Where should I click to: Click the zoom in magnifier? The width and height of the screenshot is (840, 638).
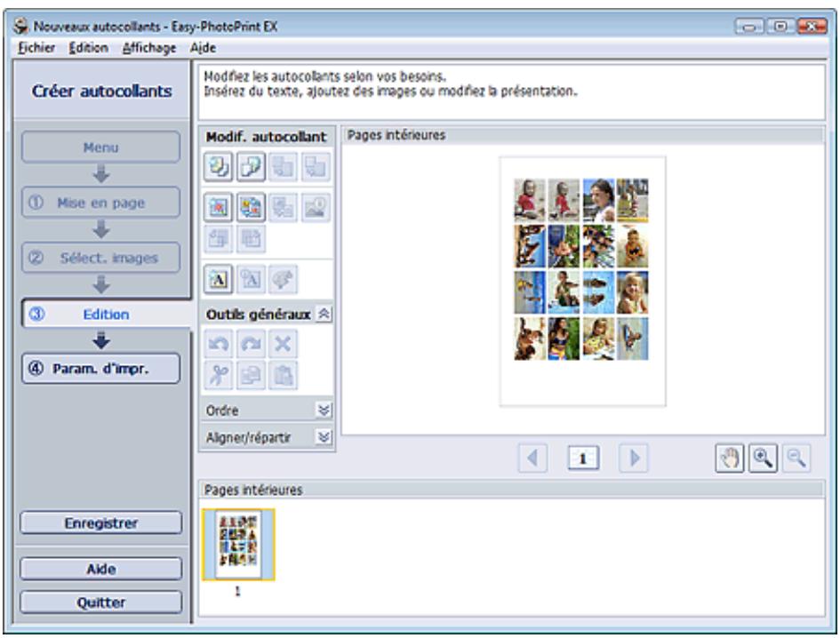click(763, 458)
